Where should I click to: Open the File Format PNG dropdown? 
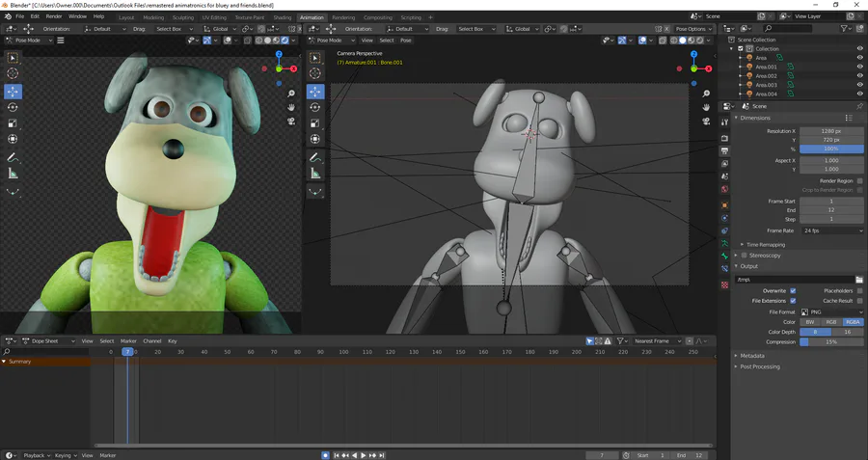(x=832, y=312)
